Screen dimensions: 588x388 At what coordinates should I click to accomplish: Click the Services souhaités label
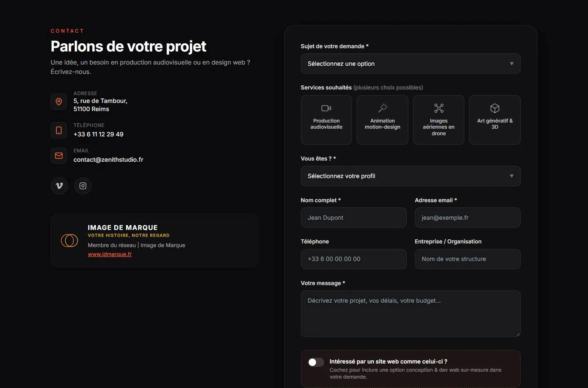[326, 87]
